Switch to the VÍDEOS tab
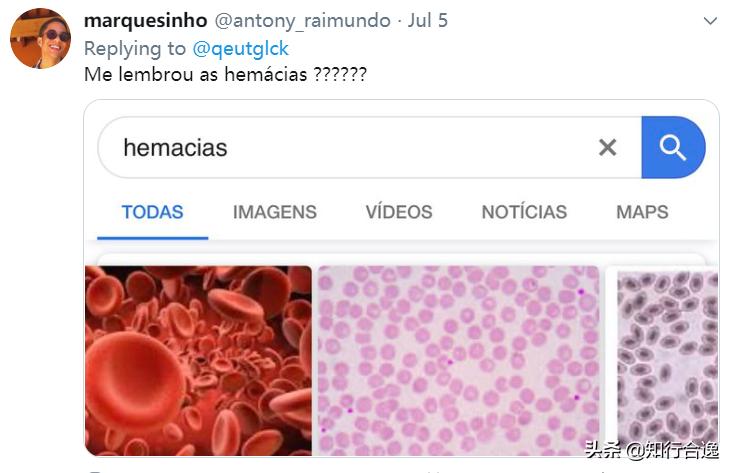 pos(399,212)
